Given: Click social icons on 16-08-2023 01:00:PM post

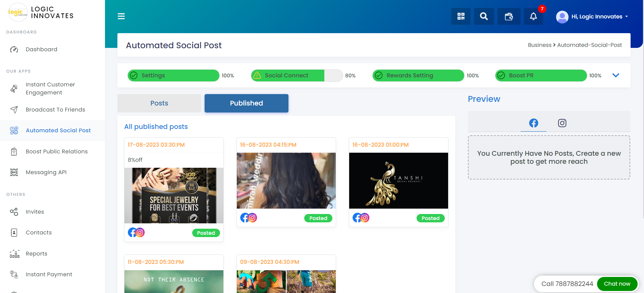Looking at the screenshot, I should [361, 218].
